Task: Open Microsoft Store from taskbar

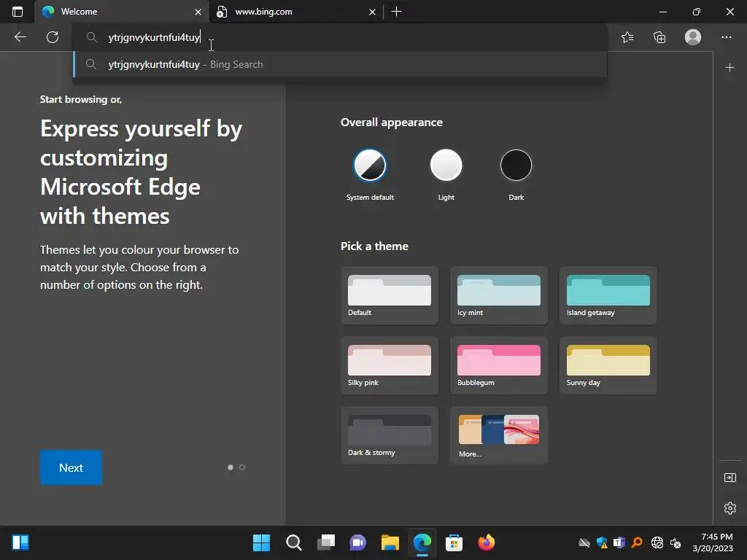Action: [x=454, y=542]
